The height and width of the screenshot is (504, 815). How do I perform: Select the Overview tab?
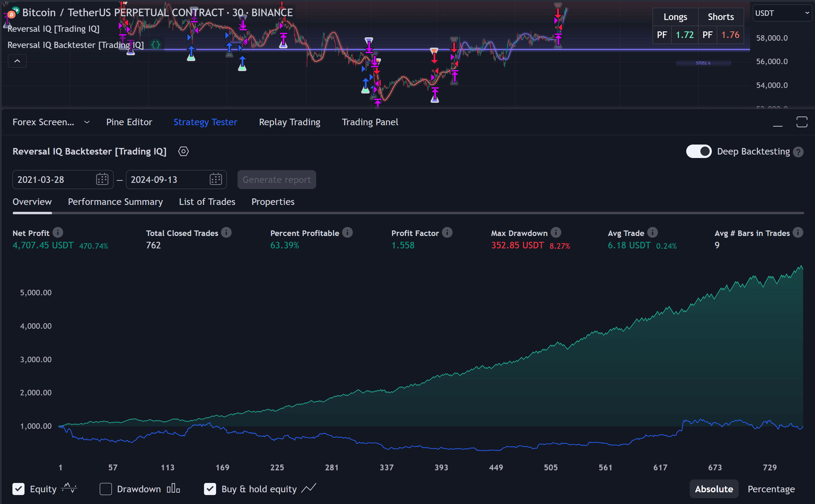click(x=32, y=202)
